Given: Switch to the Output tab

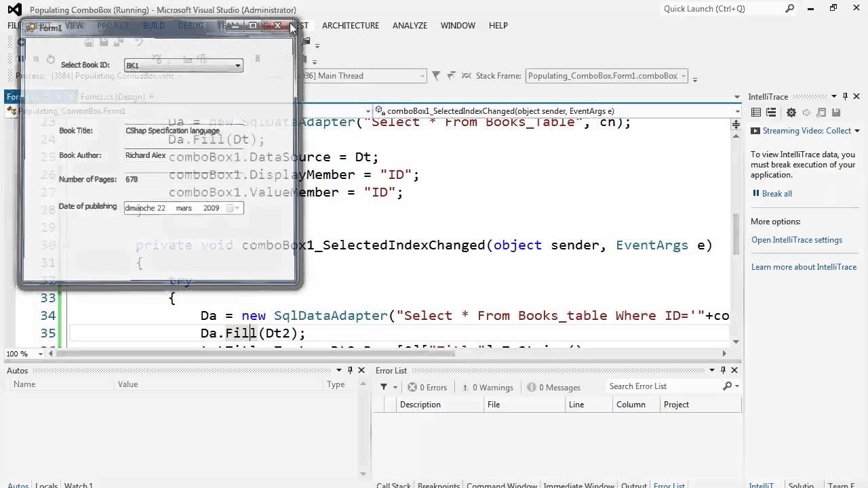Looking at the screenshot, I should (634, 485).
